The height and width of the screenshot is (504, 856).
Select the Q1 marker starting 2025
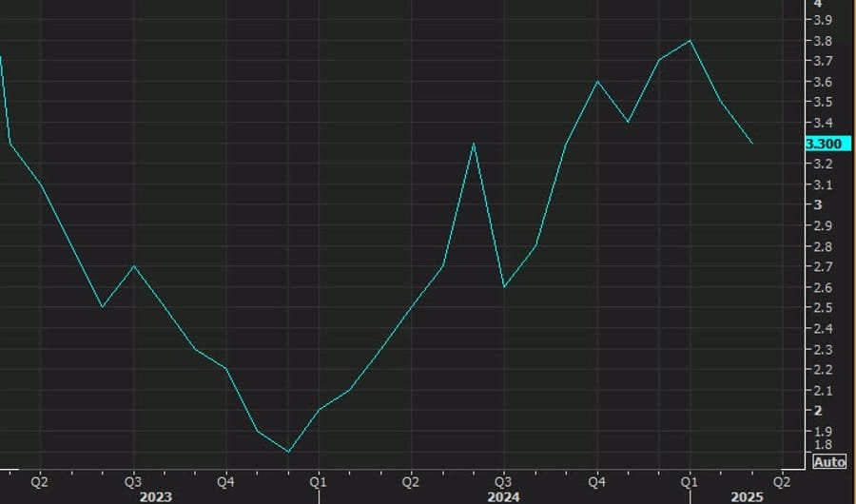coord(689,480)
